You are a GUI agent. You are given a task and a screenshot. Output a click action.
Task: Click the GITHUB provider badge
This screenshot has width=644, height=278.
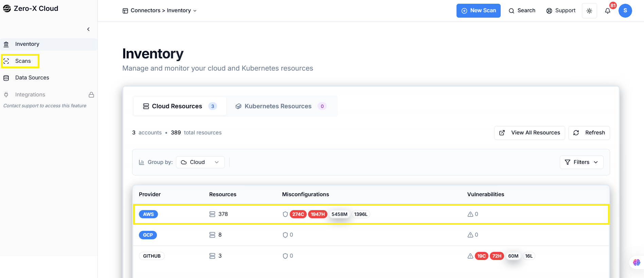point(152,256)
